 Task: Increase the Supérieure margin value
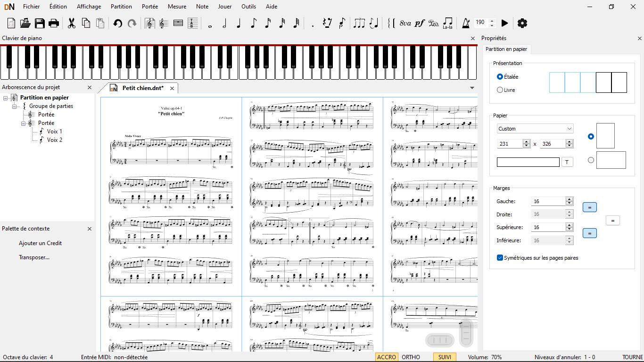[x=570, y=225]
